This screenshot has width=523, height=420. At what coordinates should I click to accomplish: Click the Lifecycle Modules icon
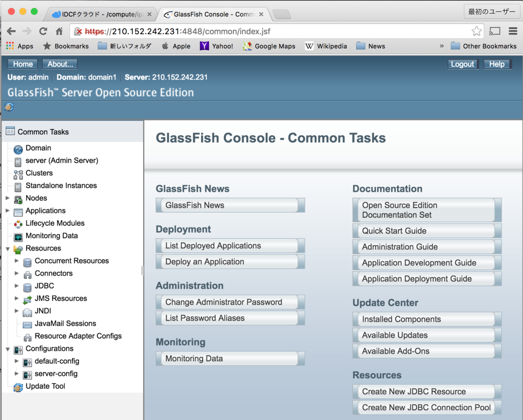[x=18, y=225]
